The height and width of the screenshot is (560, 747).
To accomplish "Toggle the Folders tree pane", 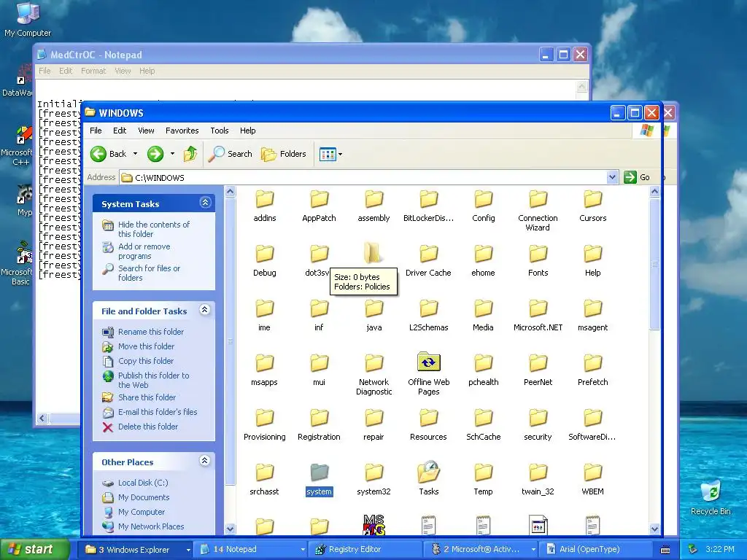I will [284, 154].
